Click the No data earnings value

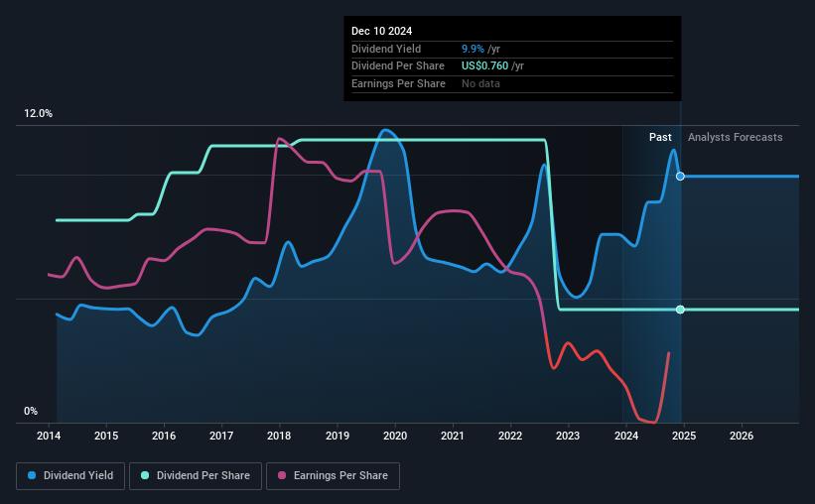pos(480,83)
